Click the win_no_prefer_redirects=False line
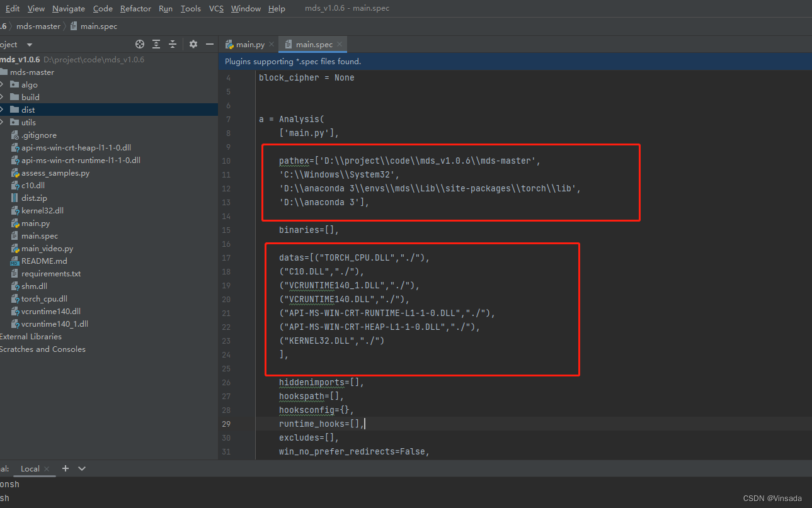 tap(354, 451)
